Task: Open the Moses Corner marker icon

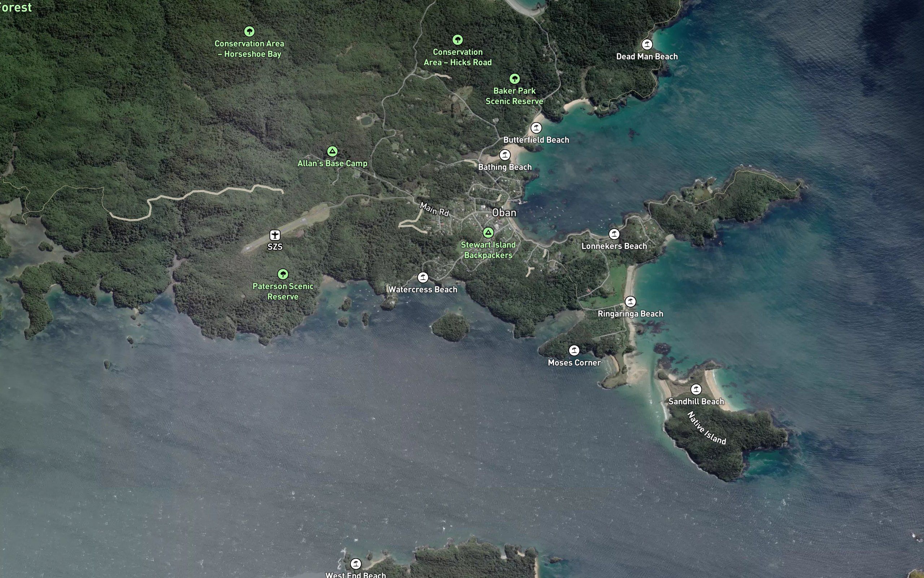Action: pos(574,350)
